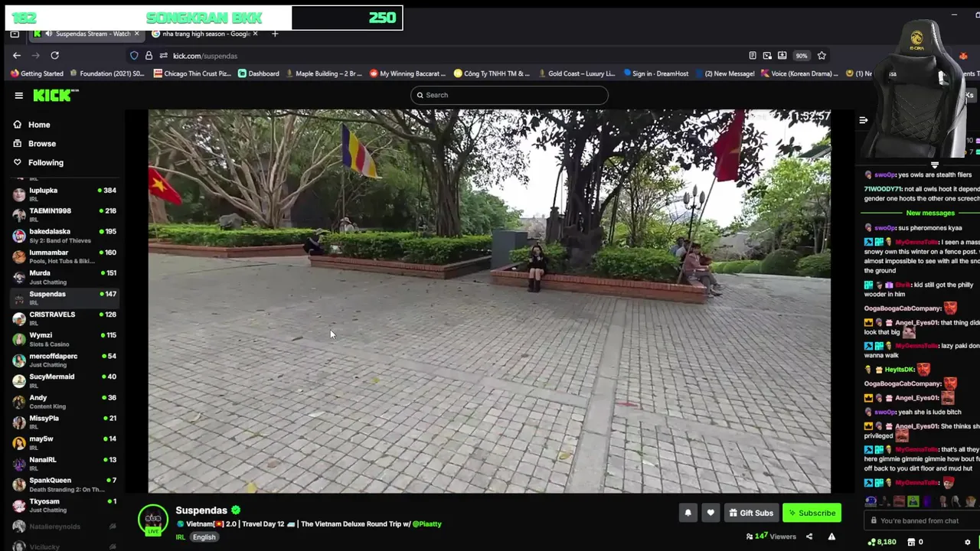Open may5w channel in sidebar
The image size is (980, 551).
coord(64,442)
